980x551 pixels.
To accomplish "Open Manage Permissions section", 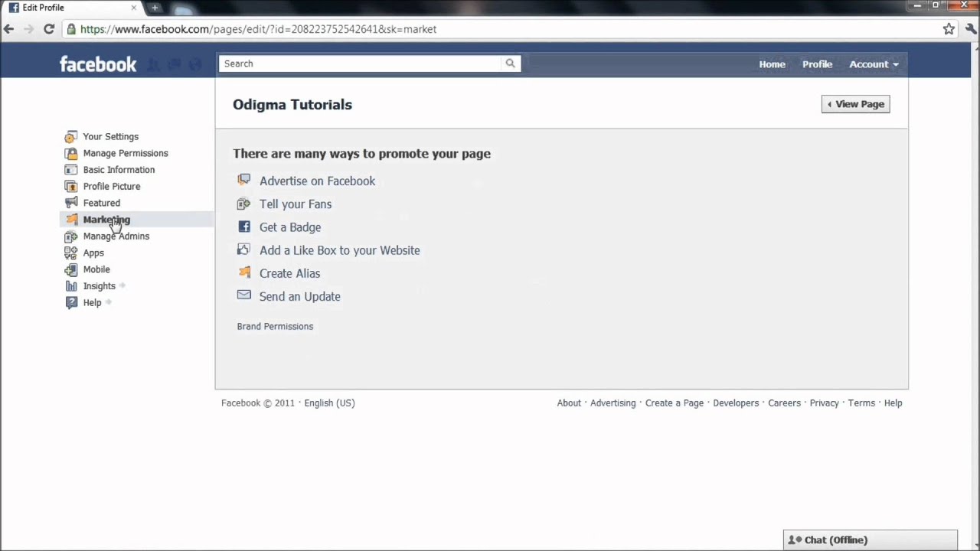I will pos(126,153).
